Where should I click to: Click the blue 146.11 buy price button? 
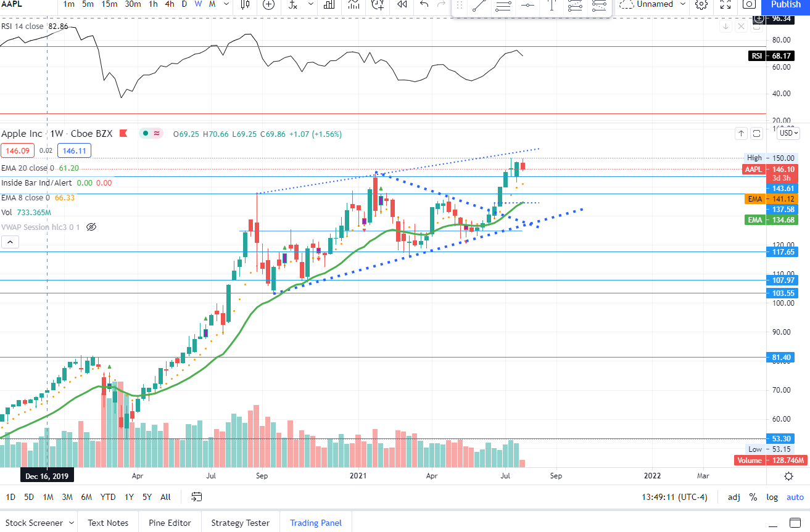point(74,150)
